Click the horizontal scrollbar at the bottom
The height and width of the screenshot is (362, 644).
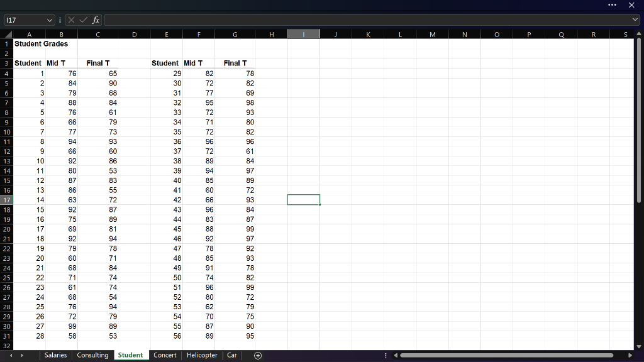point(503,355)
